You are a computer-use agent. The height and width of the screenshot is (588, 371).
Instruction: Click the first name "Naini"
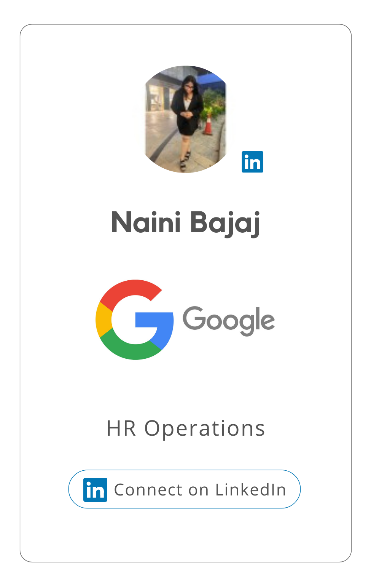pyautogui.click(x=146, y=222)
